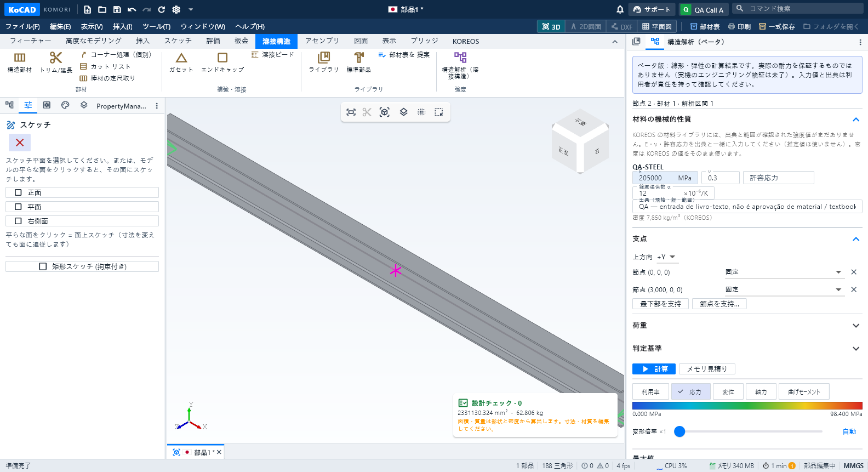Click the notification bell icon
868x472 pixels.
click(x=620, y=9)
